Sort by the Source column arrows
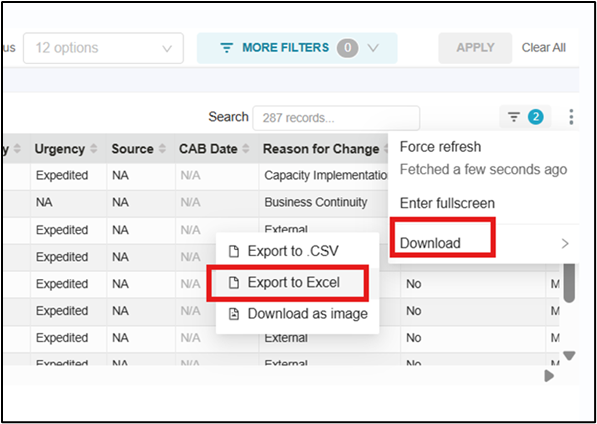Viewport: 597px width, 424px height. click(163, 149)
